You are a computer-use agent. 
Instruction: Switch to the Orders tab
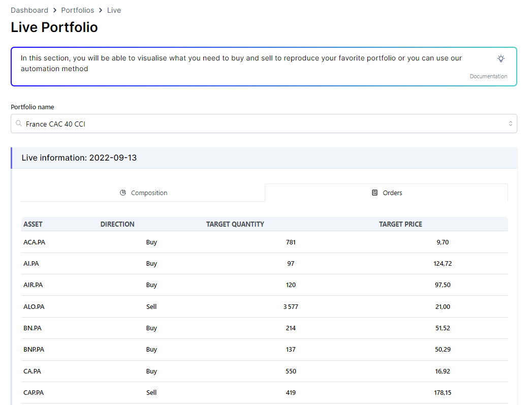click(387, 193)
